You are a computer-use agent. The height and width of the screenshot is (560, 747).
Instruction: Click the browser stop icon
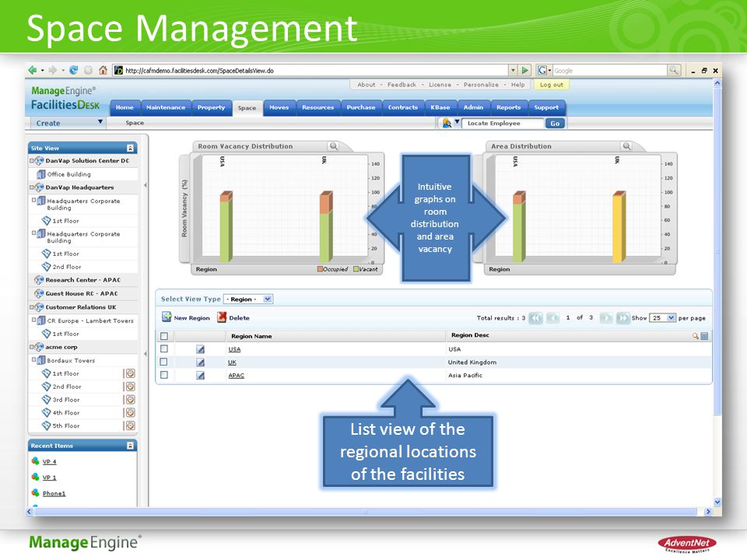pos(88,71)
